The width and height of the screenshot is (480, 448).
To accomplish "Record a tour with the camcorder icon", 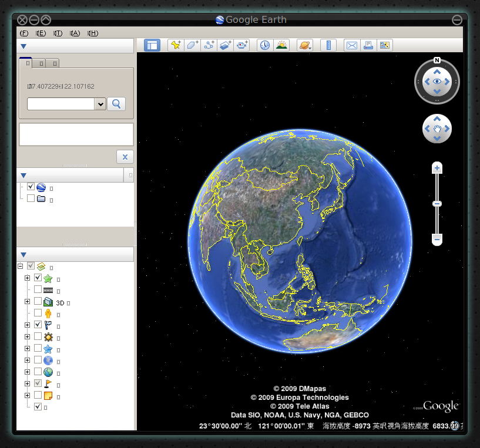I will (242, 45).
